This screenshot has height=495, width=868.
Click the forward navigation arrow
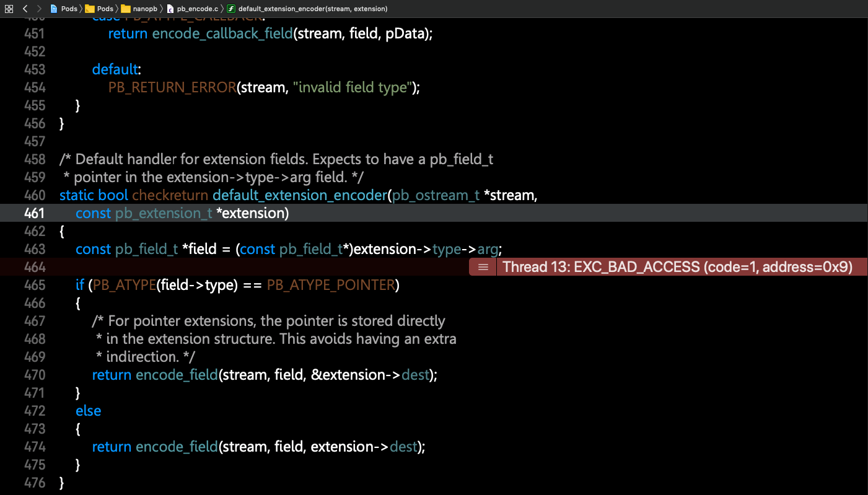click(38, 9)
